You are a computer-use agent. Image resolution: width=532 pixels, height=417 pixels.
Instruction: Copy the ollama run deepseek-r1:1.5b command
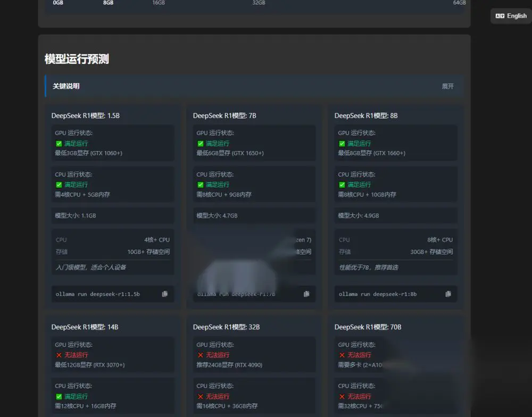click(x=165, y=294)
